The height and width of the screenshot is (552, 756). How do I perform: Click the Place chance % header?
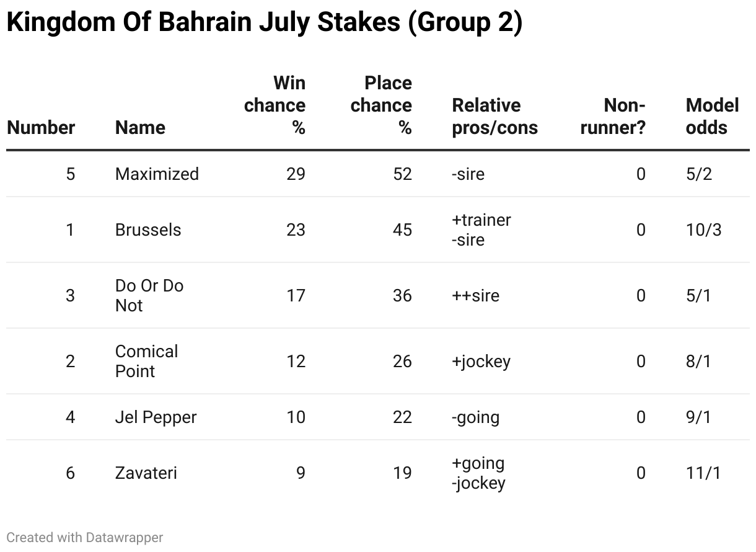(x=382, y=105)
